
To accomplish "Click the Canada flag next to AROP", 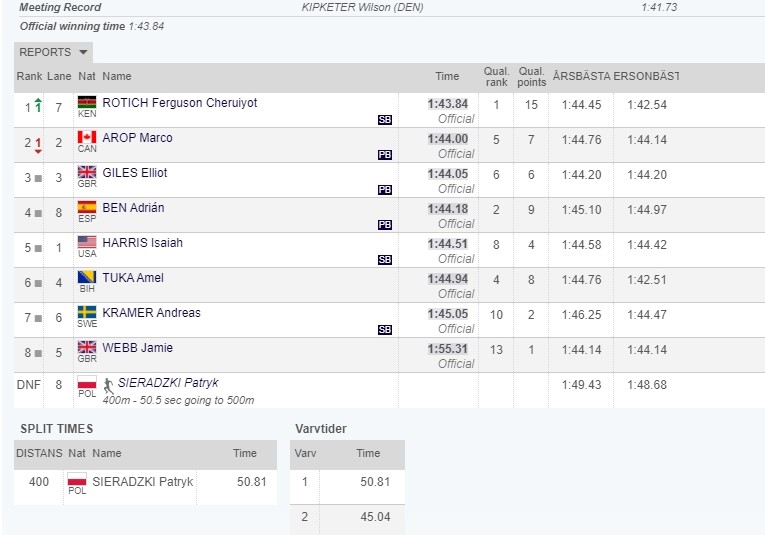I will click(87, 138).
